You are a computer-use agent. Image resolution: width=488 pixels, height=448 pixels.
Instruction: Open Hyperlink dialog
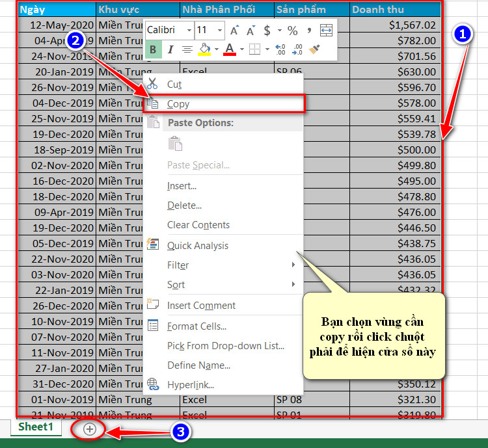[x=223, y=385]
